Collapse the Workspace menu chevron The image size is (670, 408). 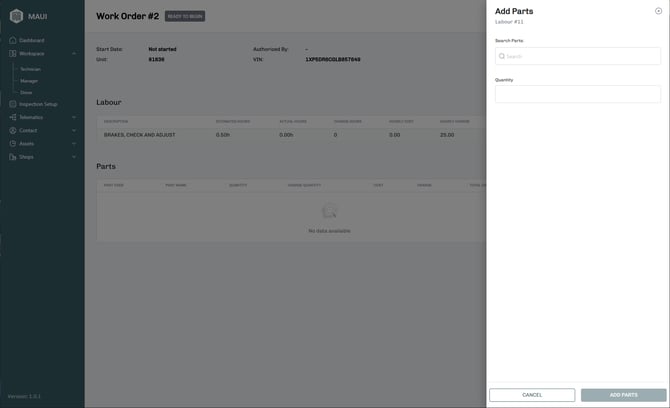point(74,54)
